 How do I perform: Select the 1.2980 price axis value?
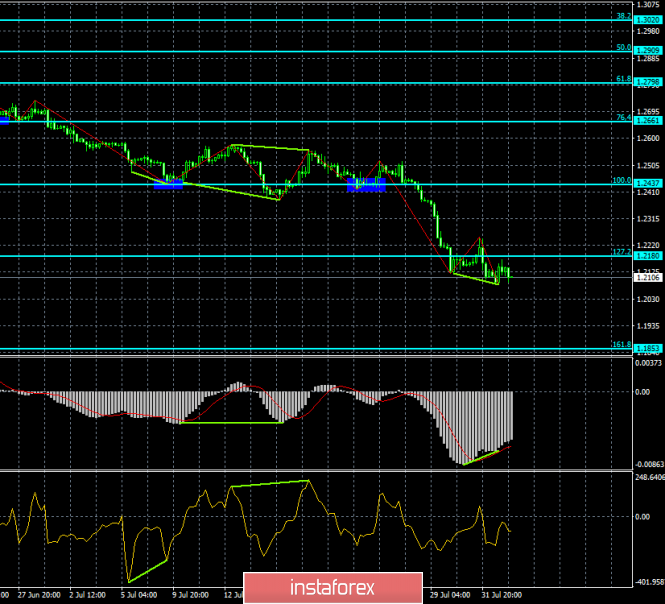click(x=648, y=31)
